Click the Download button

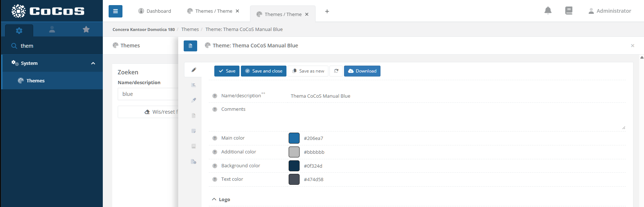tap(362, 71)
